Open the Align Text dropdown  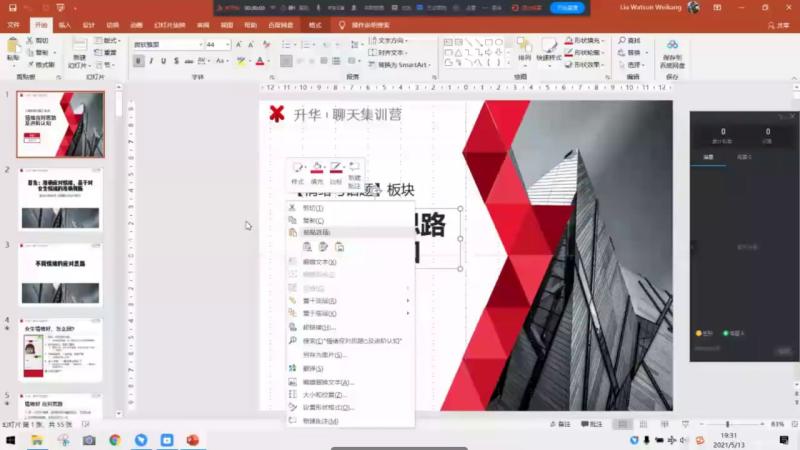388,53
